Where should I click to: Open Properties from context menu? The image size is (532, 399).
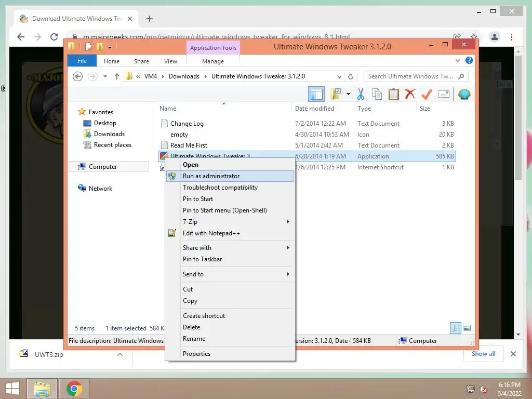pyautogui.click(x=230, y=353)
